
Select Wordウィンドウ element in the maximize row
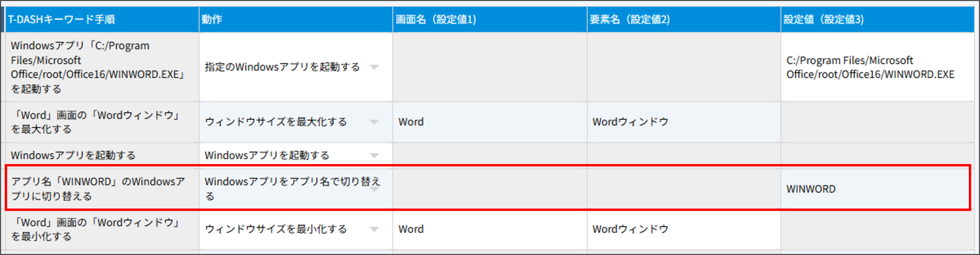click(x=630, y=122)
